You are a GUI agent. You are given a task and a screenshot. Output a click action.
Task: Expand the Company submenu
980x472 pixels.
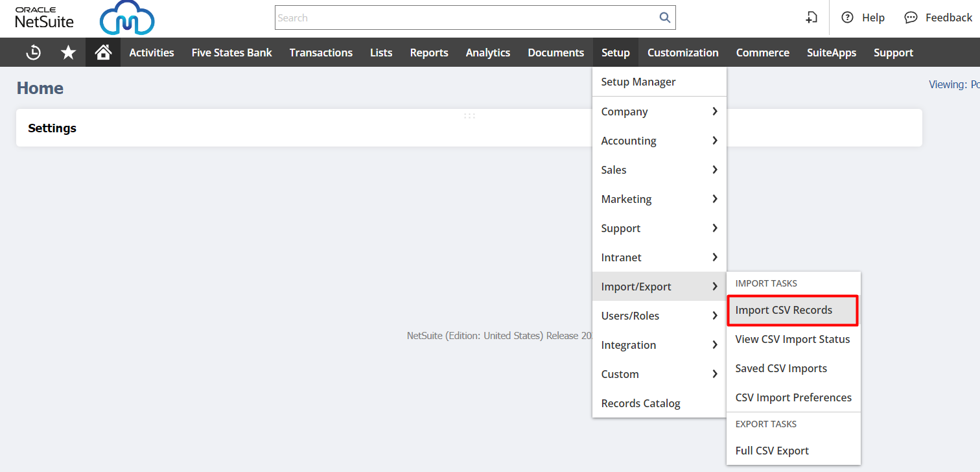(659, 112)
